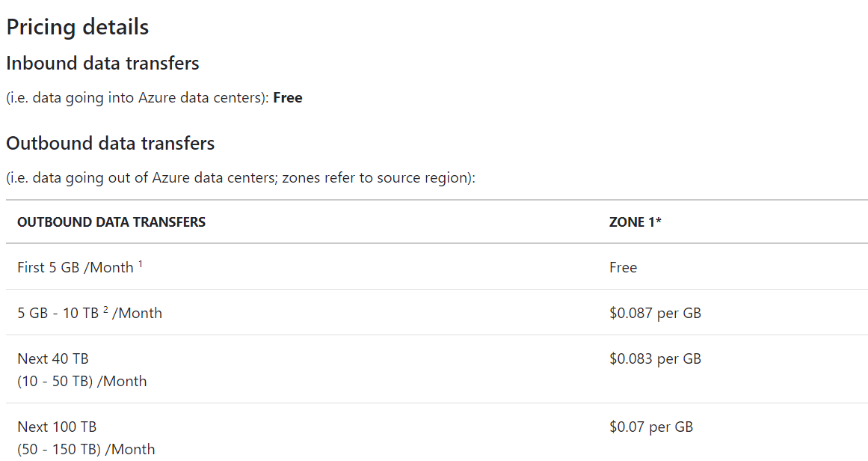Click the "Inbound data transfers" heading
Viewport: 868px width, 461px height.
click(x=102, y=64)
